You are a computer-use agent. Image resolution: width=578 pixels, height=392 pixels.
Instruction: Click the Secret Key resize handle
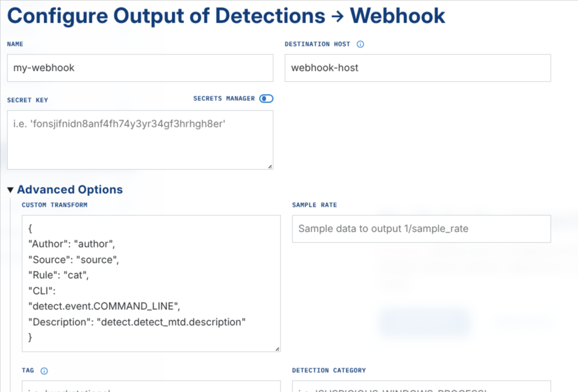coord(270,166)
